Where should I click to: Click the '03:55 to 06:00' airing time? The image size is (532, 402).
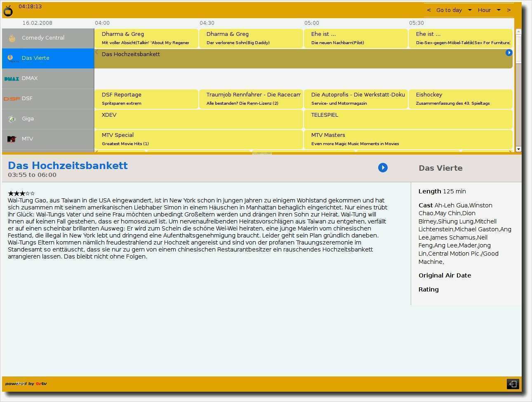pyautogui.click(x=32, y=175)
